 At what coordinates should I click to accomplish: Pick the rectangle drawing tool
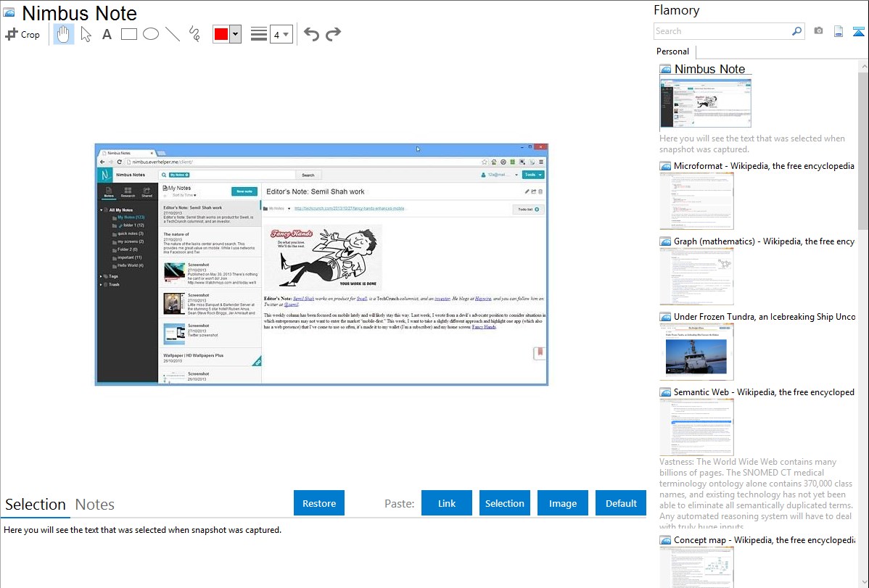(x=128, y=34)
